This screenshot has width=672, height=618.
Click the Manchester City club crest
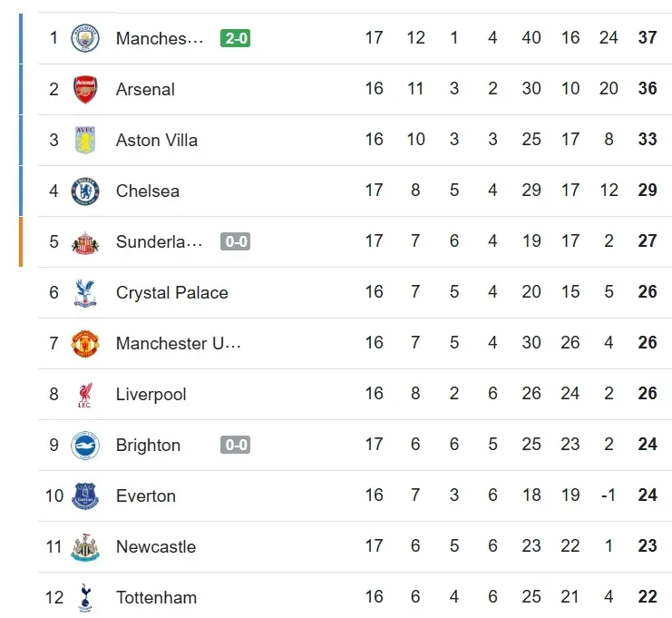[x=85, y=38]
